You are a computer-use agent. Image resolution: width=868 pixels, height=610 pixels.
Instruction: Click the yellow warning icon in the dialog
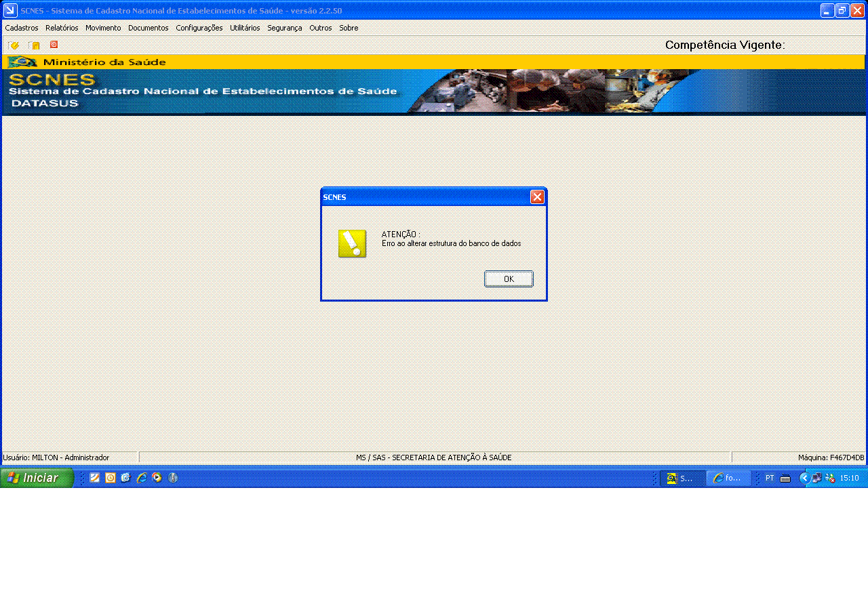coord(352,244)
